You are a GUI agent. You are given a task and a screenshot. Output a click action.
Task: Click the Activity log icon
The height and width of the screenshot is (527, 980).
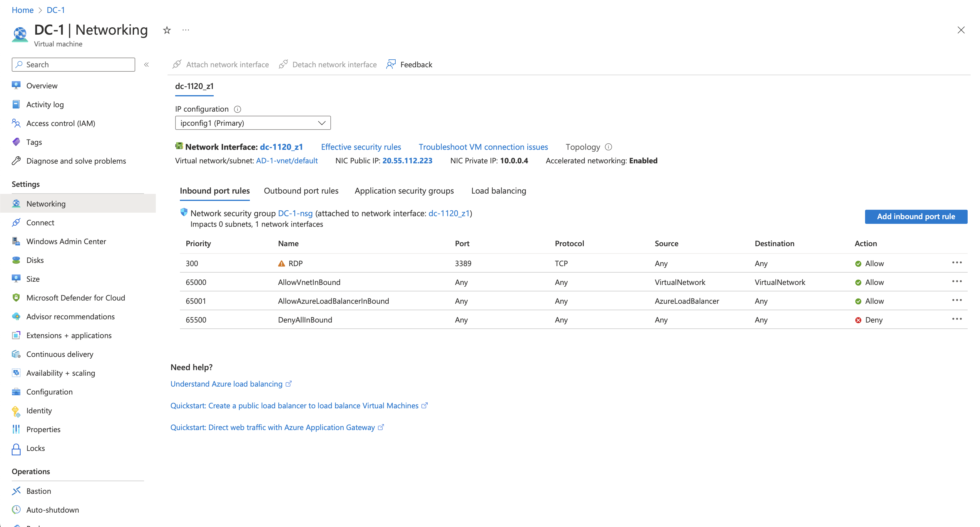tap(16, 104)
